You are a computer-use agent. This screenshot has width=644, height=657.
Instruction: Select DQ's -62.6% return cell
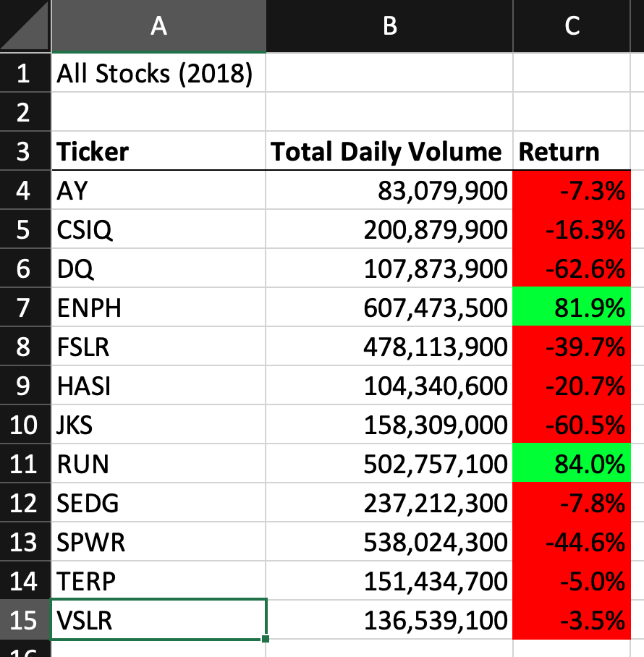click(x=572, y=268)
